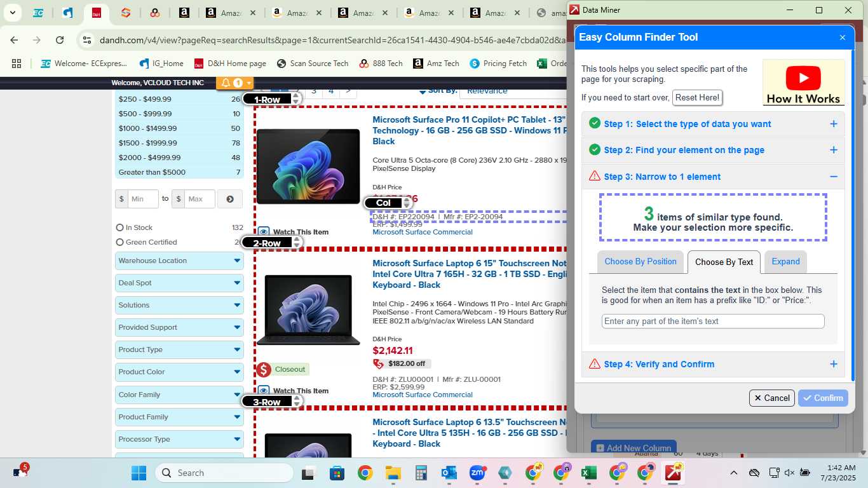Switch to the orange S pinned tab
The height and width of the screenshot is (488, 868).
coord(126,13)
